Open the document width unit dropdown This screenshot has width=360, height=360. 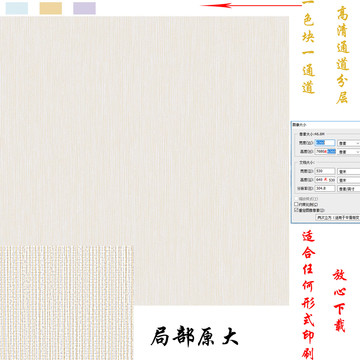tap(349, 171)
